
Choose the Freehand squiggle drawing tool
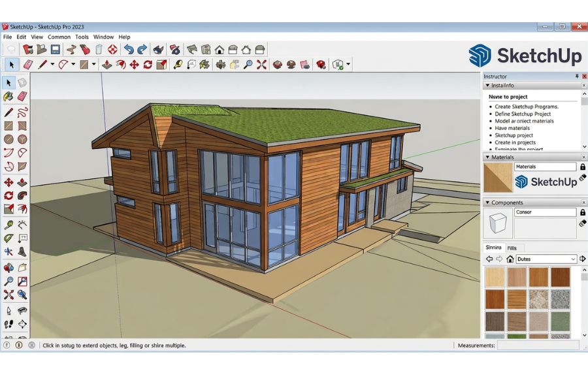pos(22,112)
